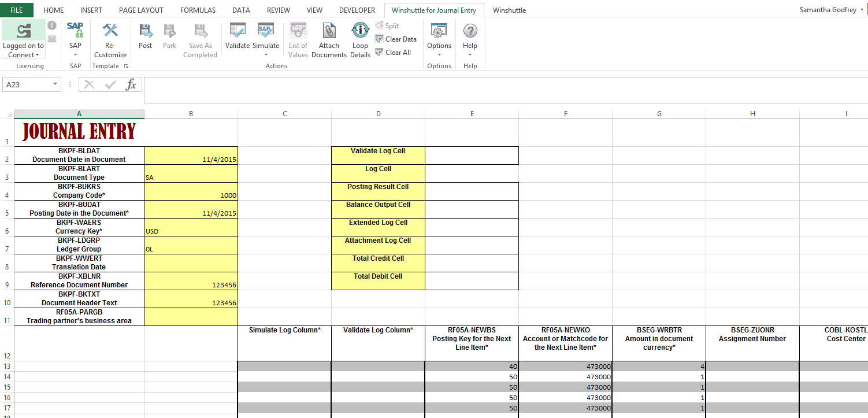Viewport: 868px width, 418px height.
Task: Select column E header
Action: point(472,114)
